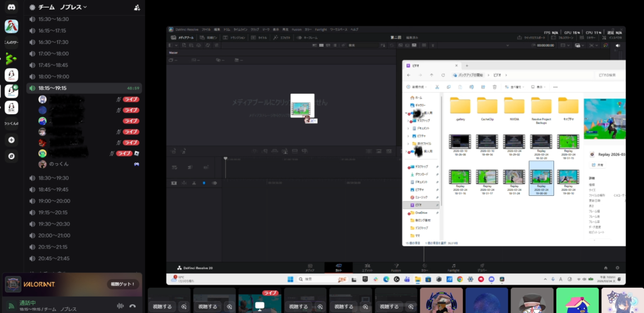Screen dimensions: 644x313
Task: Disconnect from the voice call
Action: pos(133,306)
